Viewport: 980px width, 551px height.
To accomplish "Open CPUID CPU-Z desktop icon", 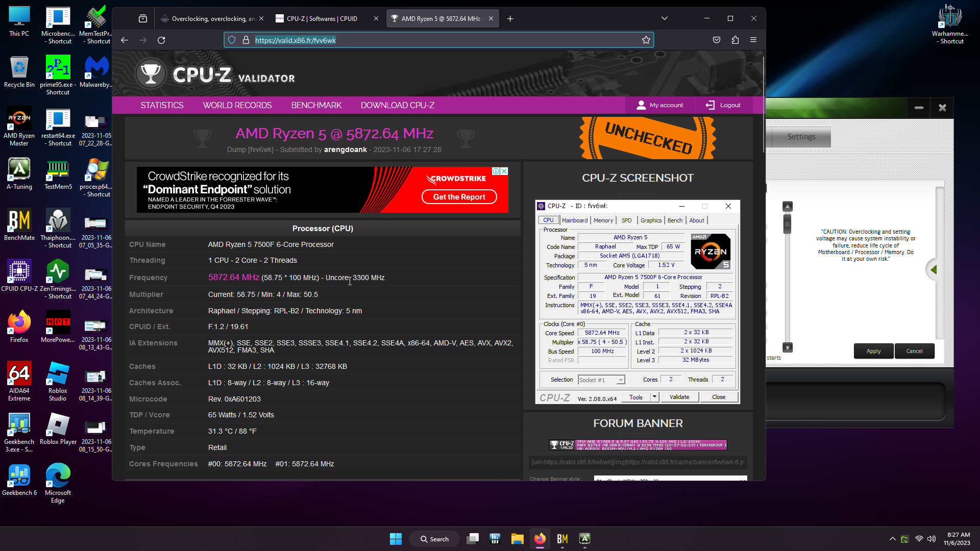I will (19, 275).
